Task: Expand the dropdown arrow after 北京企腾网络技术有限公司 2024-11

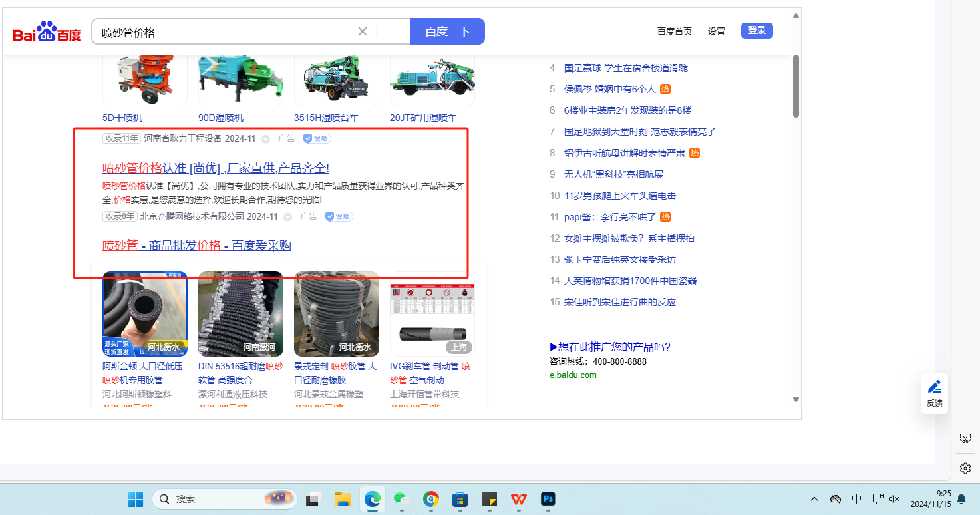Action: pos(287,217)
